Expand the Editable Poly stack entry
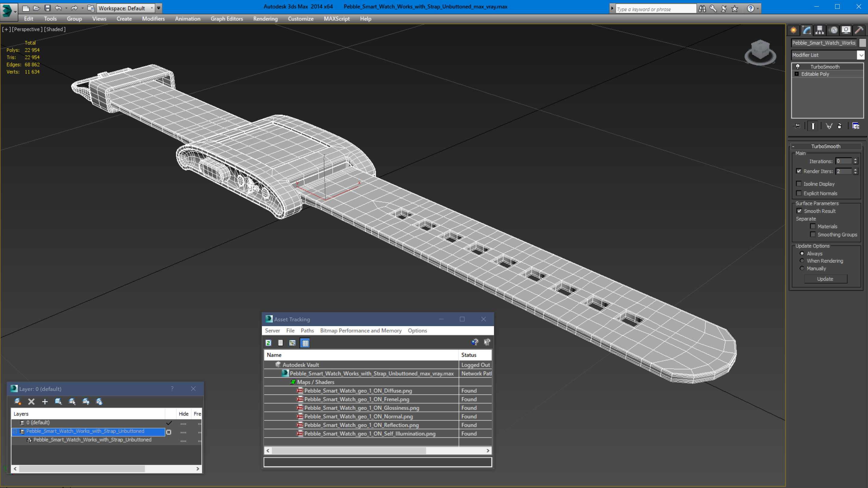868x488 pixels. coord(797,74)
